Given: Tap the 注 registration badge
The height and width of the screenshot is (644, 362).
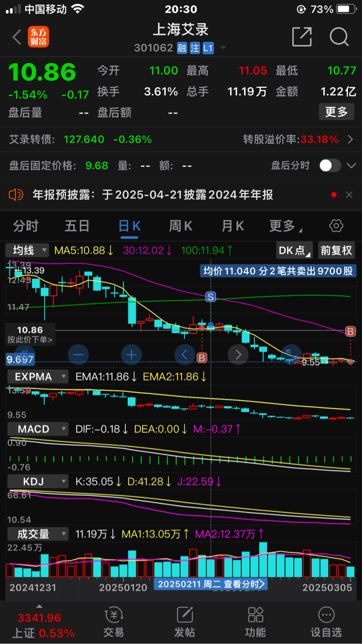Looking at the screenshot, I should click(195, 48).
